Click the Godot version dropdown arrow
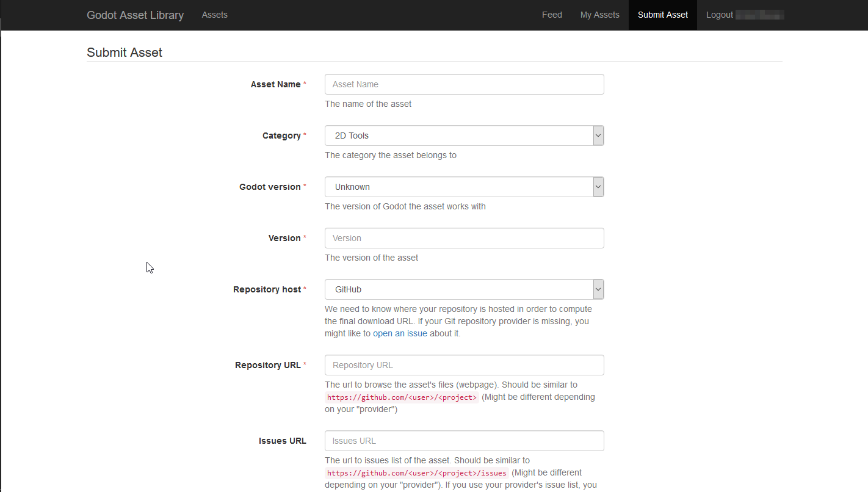868x492 pixels. click(598, 187)
